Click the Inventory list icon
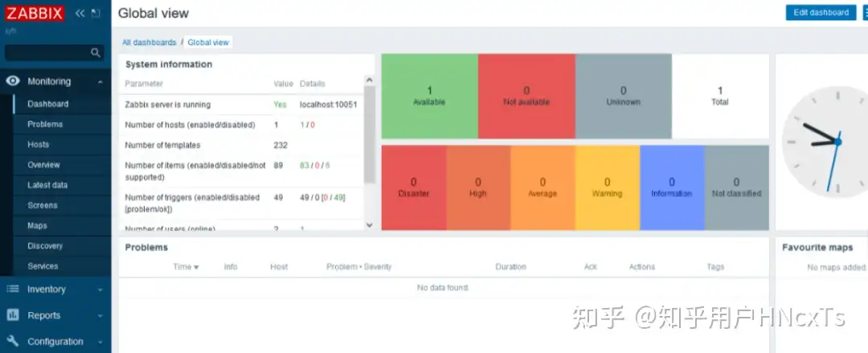 [x=13, y=289]
